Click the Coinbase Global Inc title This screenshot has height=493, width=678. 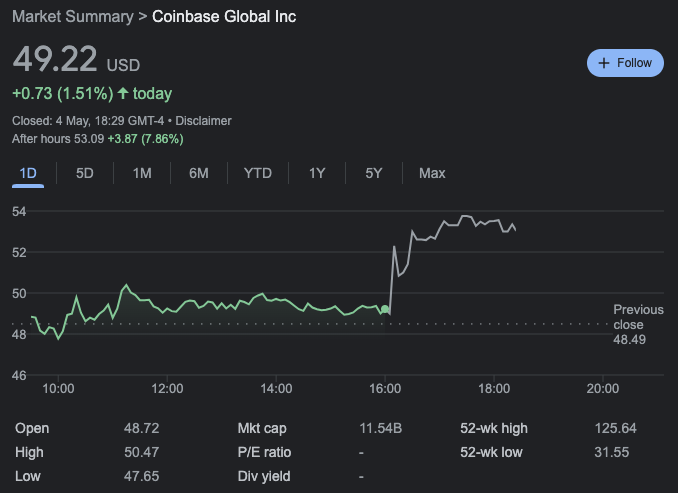[224, 17]
